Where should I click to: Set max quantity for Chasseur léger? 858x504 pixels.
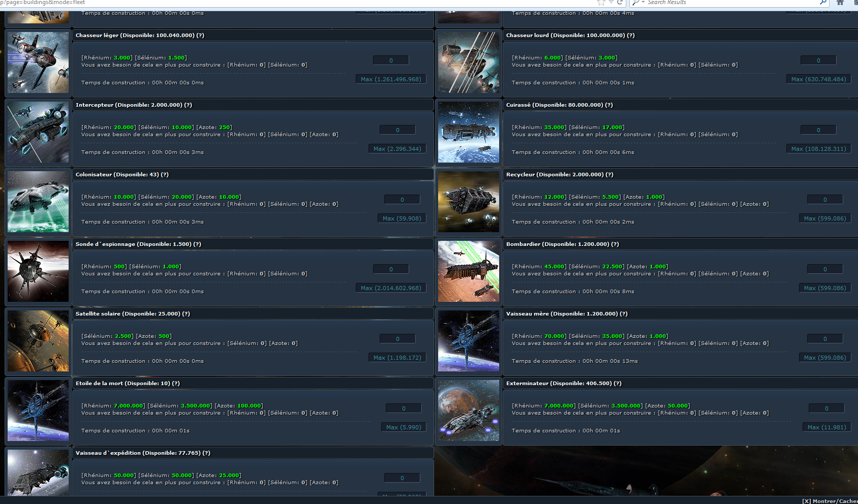coord(391,79)
